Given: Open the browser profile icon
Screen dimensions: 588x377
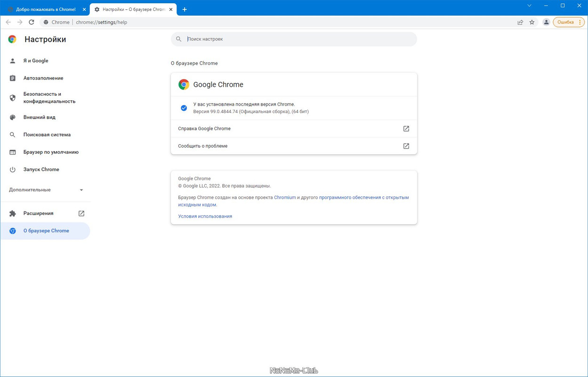Looking at the screenshot, I should (x=546, y=22).
